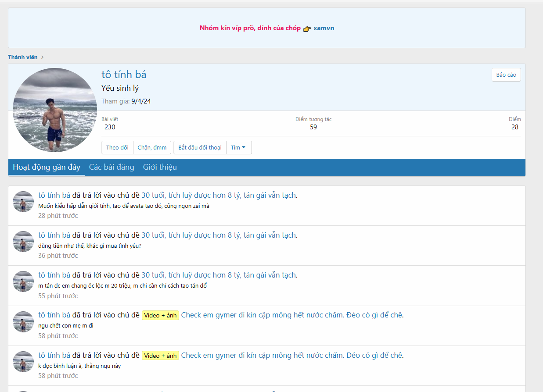
Task: Click the Thành viên breadcrumb link
Action: 23,57
